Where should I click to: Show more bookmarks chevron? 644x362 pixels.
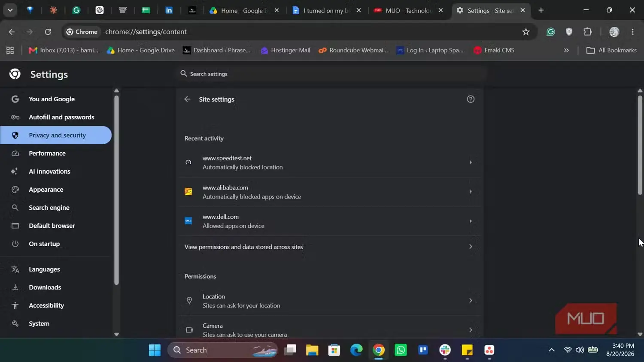pyautogui.click(x=566, y=50)
